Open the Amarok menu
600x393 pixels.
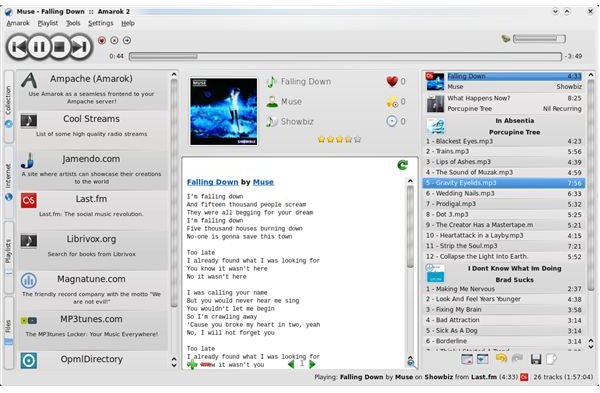click(x=18, y=23)
